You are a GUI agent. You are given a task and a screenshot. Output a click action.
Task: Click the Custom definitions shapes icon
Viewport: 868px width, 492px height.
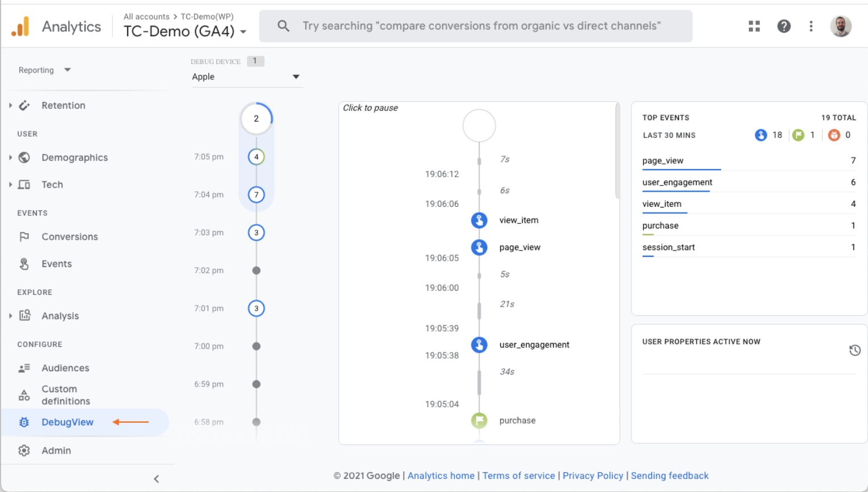point(24,395)
